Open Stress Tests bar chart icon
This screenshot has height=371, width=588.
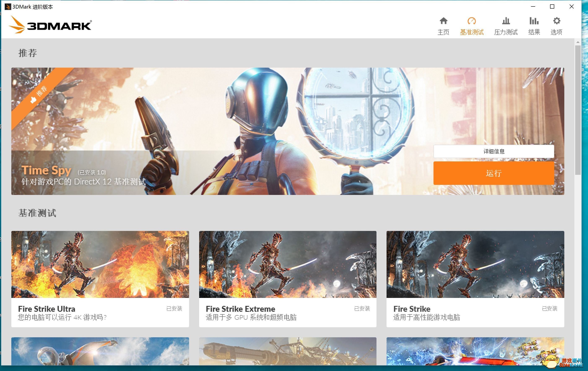tap(506, 21)
